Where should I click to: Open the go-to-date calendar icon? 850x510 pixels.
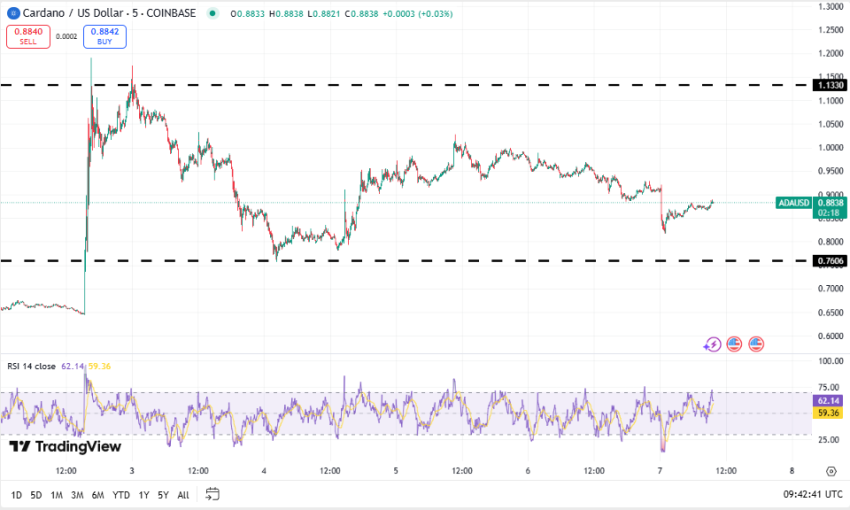(212, 494)
